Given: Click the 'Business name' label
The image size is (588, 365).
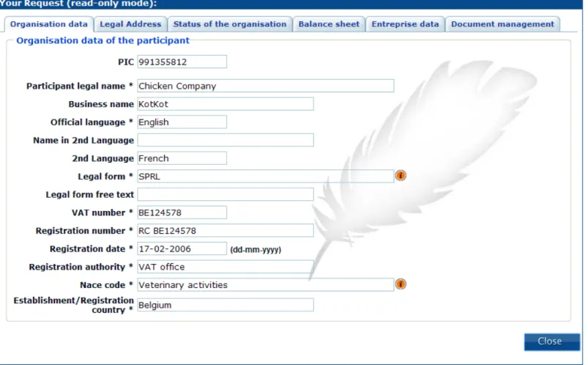Looking at the screenshot, I should pos(101,104).
